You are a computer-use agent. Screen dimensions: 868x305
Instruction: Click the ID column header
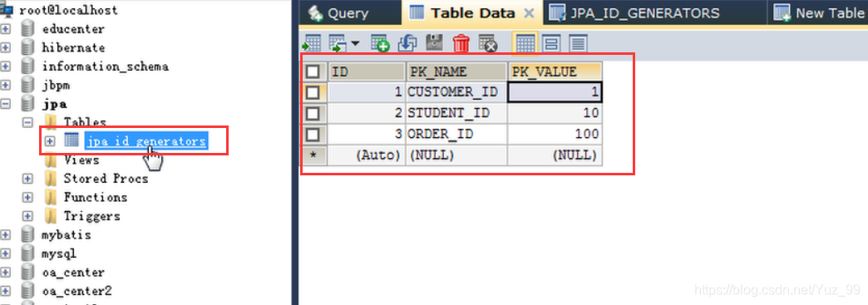(x=367, y=71)
